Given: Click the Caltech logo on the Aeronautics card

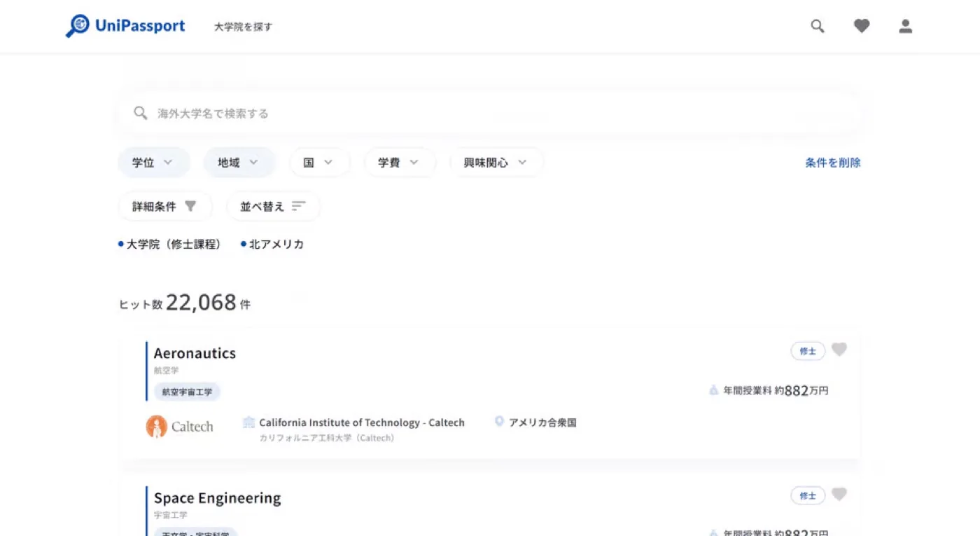Looking at the screenshot, I should (179, 427).
